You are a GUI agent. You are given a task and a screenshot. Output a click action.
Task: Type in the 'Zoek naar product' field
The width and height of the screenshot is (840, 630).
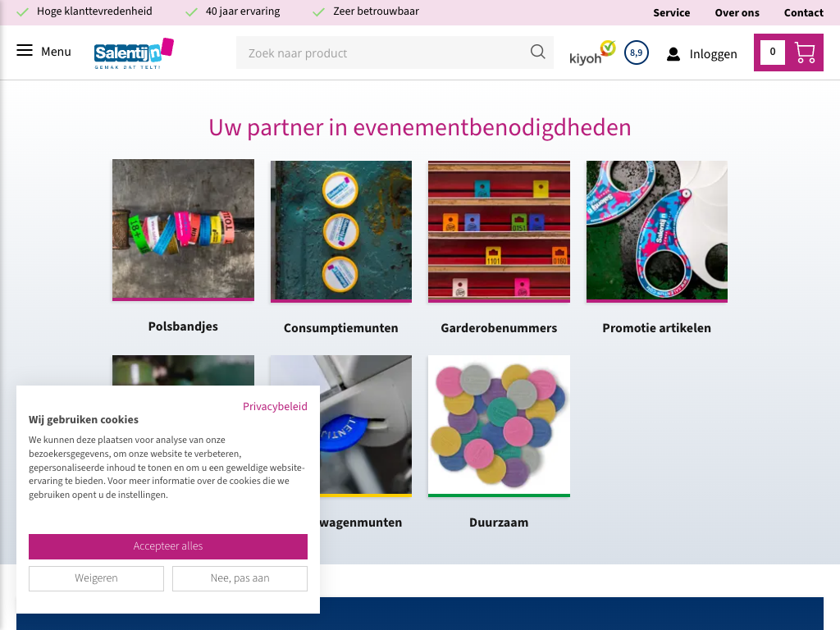[381, 53]
